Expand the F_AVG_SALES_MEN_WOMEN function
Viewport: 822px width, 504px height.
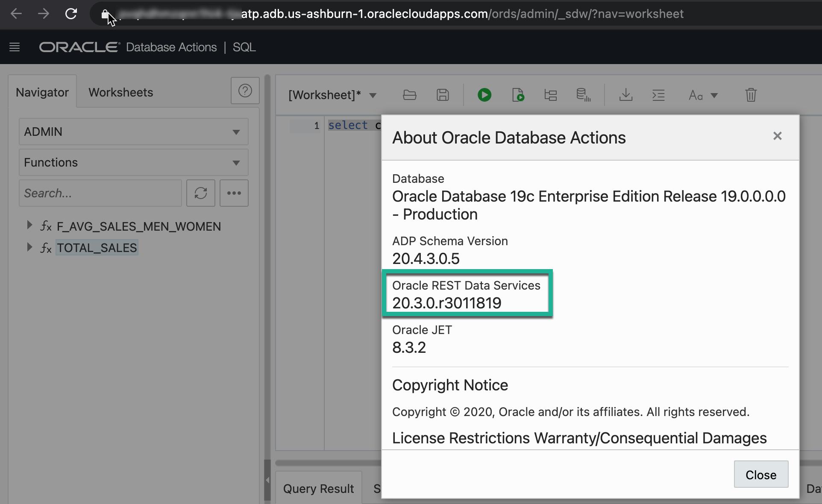click(x=29, y=225)
